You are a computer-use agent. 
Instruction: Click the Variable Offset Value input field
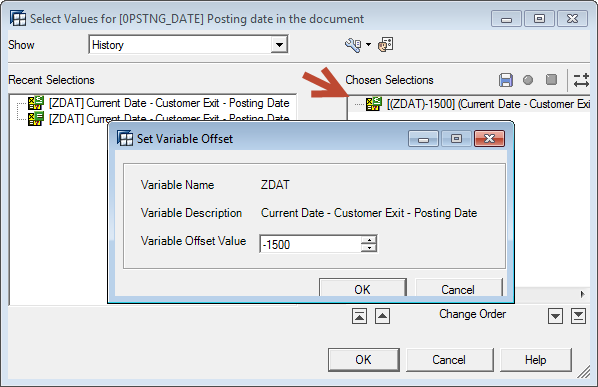[310, 244]
